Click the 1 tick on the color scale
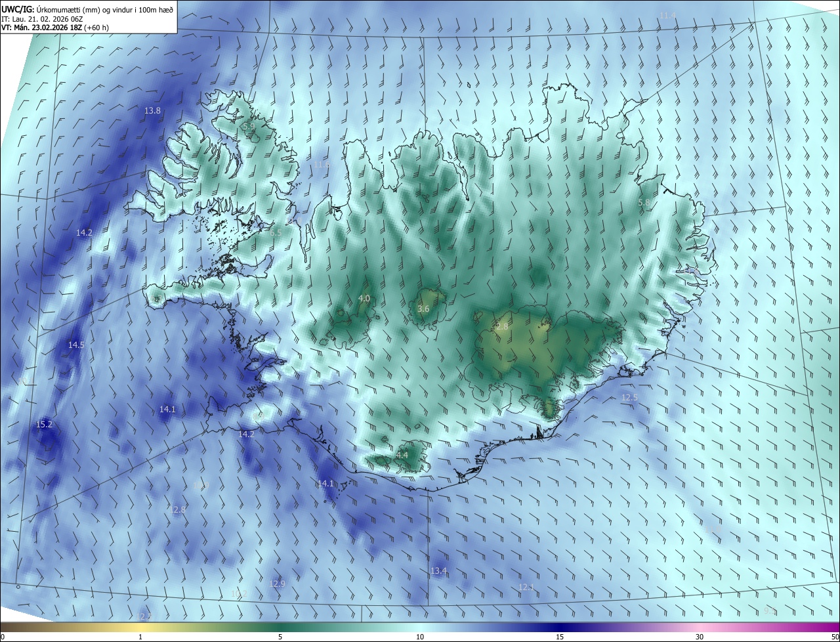Screen dimensions: 840x642 click(140, 637)
